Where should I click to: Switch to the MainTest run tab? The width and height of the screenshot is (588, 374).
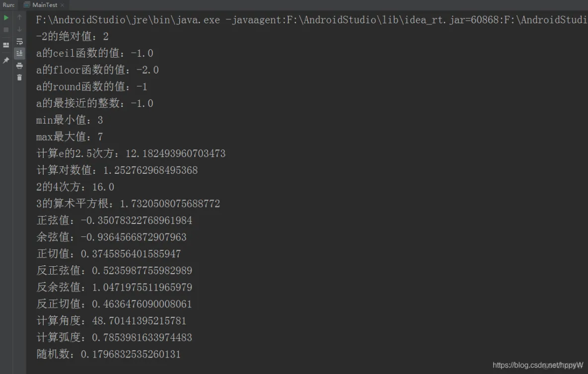tap(44, 5)
